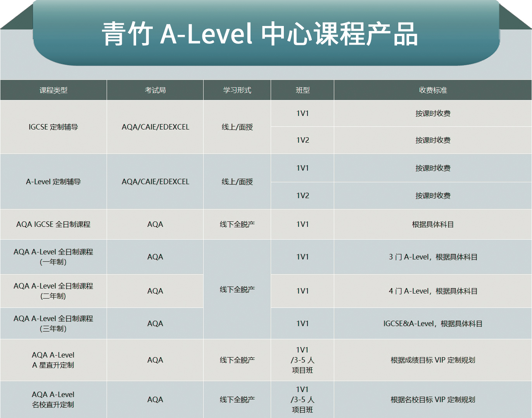
Task: Click the AQA IGCSE 全日制课程 cell
Action: click(54, 224)
